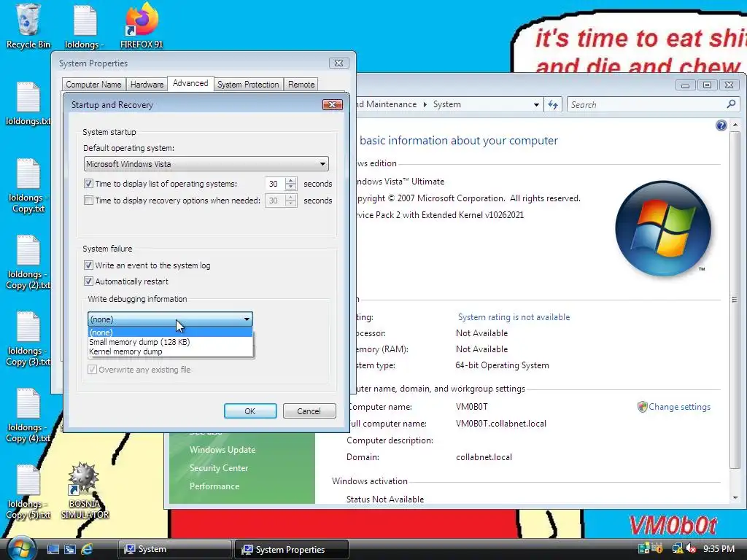747x560 pixels.
Task: Switch to System Properties taskbar button
Action: click(x=292, y=550)
